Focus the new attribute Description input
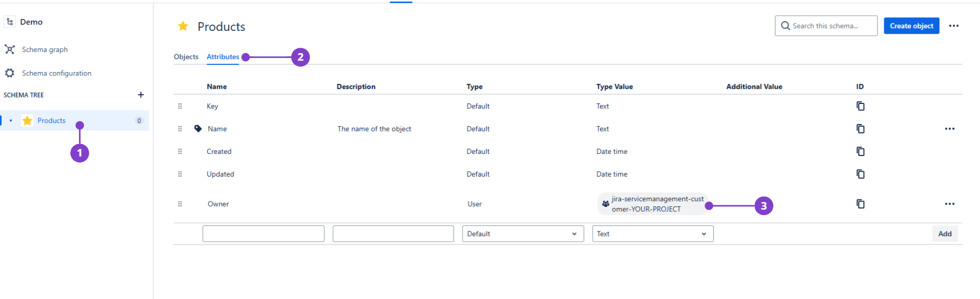This screenshot has width=980, height=299. click(393, 233)
